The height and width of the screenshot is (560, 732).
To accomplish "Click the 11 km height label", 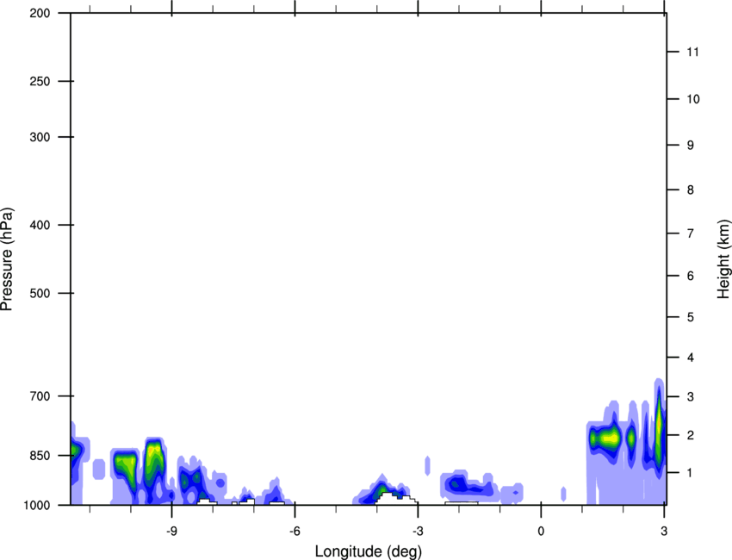I will (692, 52).
